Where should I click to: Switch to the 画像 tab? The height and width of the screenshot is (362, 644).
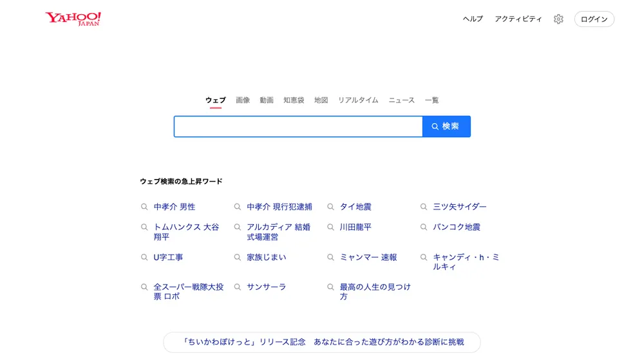[243, 100]
